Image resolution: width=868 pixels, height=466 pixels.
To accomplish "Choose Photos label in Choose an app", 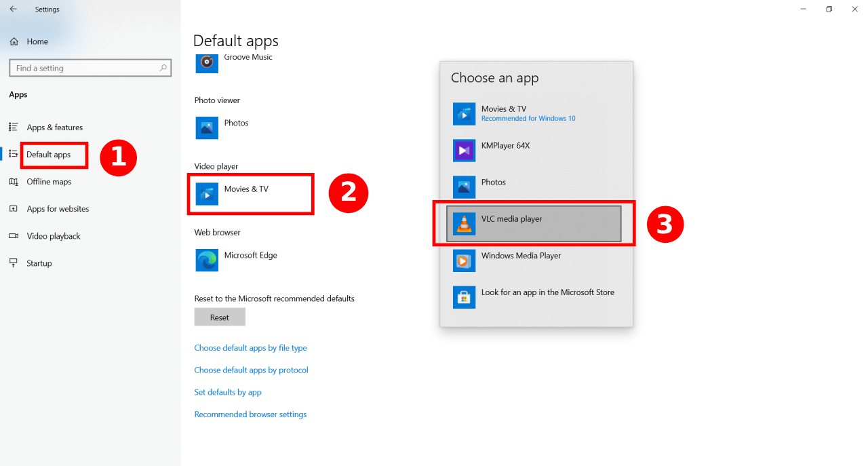I will tap(494, 182).
